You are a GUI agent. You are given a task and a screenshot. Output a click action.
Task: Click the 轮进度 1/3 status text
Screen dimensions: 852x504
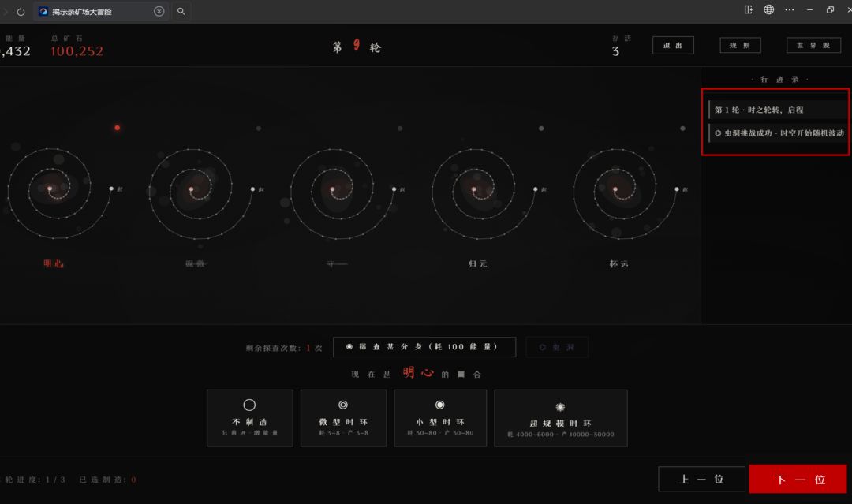coord(35,480)
